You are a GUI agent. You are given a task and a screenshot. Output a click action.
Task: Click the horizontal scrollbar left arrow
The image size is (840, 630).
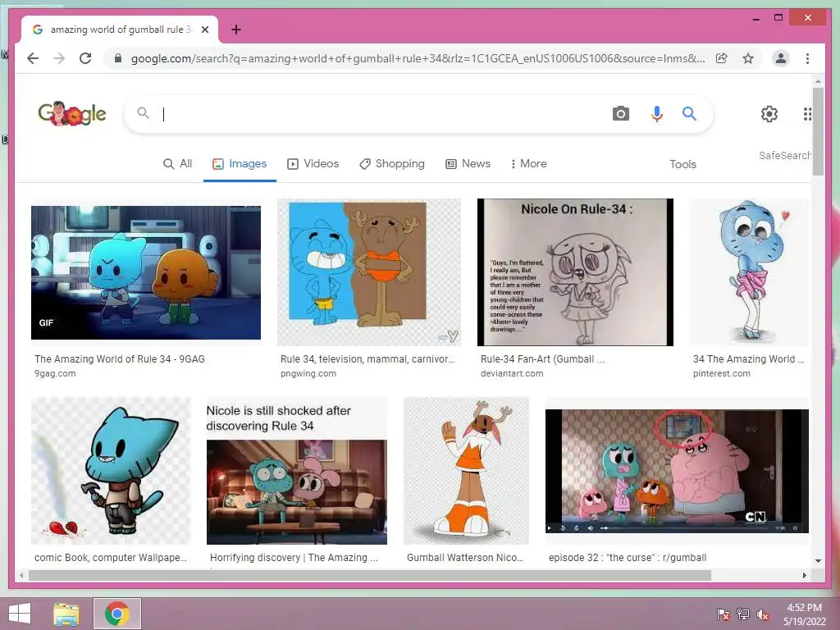tap(21, 575)
